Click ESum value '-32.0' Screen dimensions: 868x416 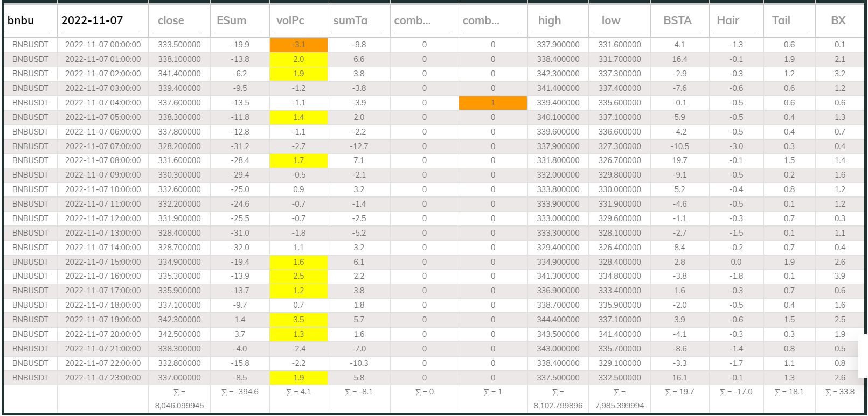coord(240,248)
